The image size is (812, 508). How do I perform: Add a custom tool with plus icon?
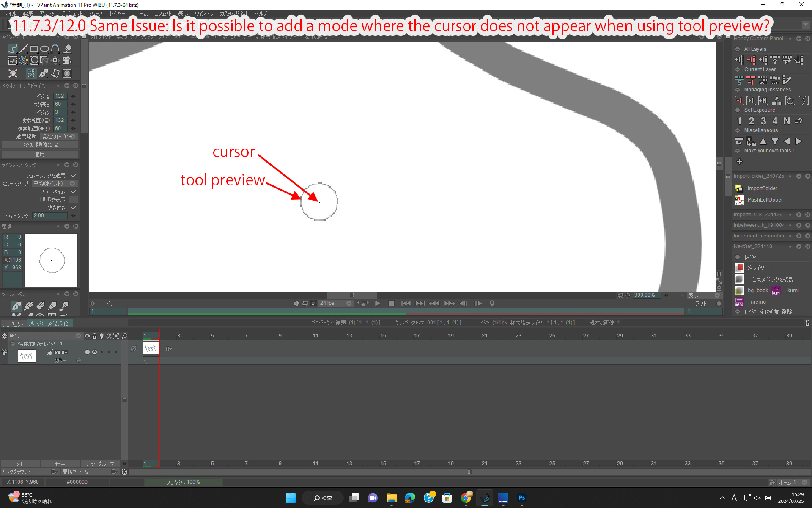coord(739,162)
